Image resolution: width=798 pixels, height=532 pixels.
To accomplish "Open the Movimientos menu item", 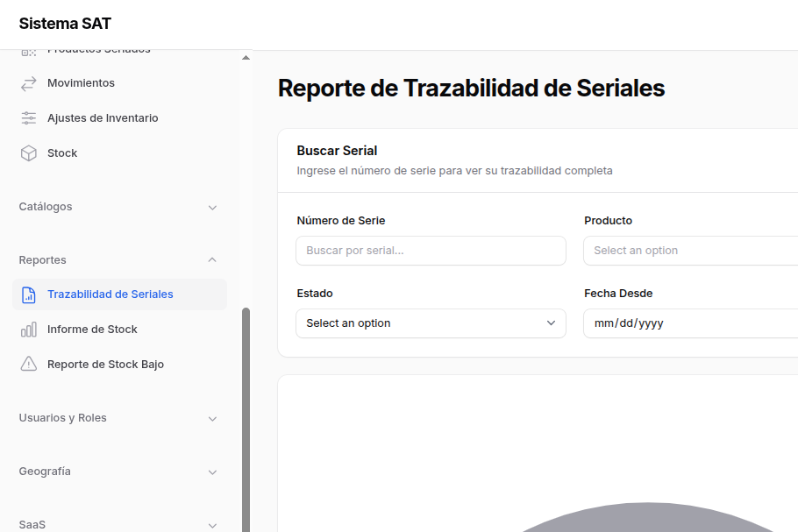I will (81, 83).
